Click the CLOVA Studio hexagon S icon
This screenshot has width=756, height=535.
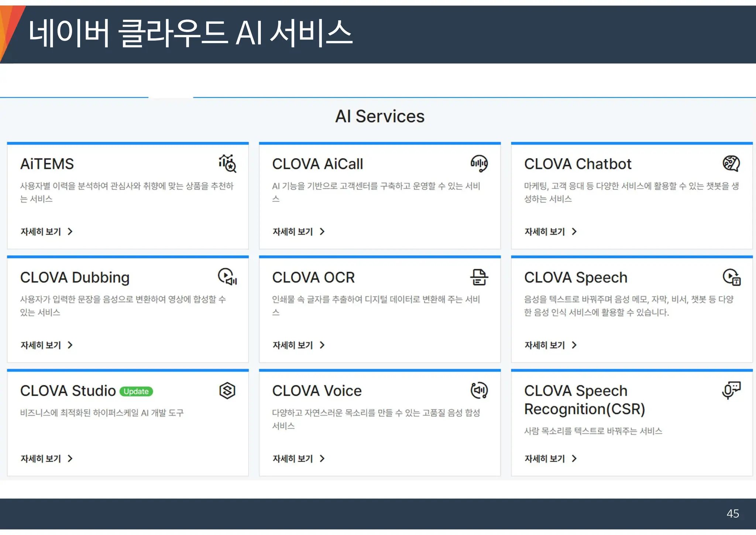tap(227, 391)
